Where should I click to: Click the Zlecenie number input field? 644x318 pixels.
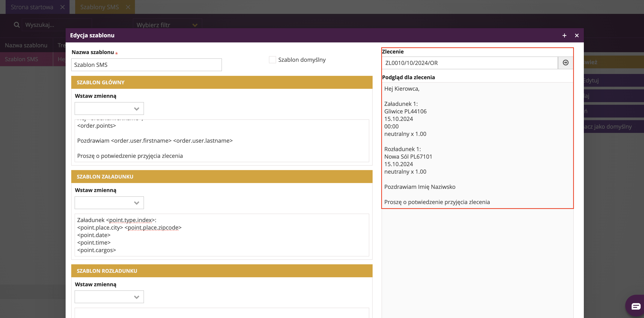tap(469, 63)
